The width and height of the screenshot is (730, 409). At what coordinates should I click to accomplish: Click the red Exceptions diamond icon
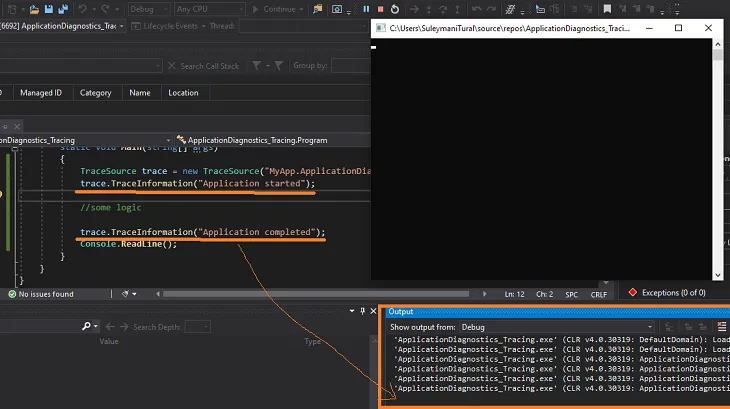pyautogui.click(x=632, y=292)
